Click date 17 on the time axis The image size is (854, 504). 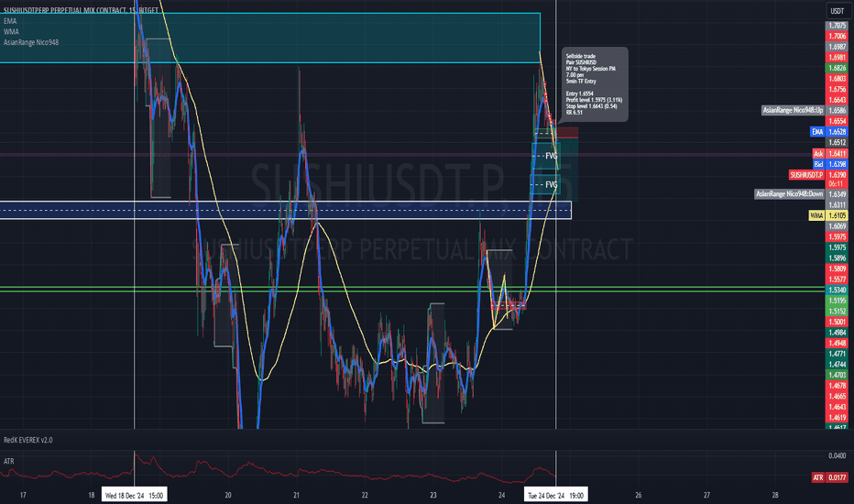[23, 495]
